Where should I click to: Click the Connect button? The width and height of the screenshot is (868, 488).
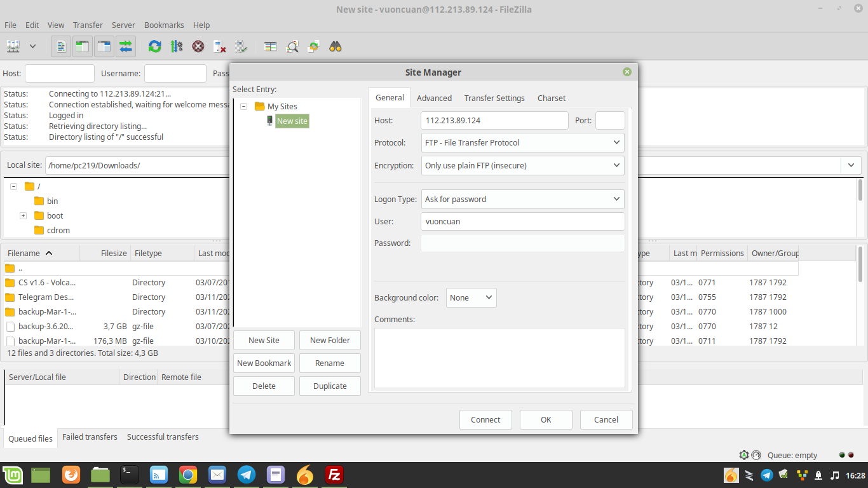pos(485,419)
